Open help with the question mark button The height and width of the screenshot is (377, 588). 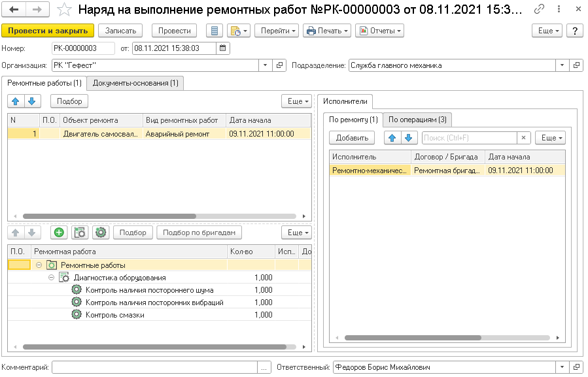click(x=575, y=31)
